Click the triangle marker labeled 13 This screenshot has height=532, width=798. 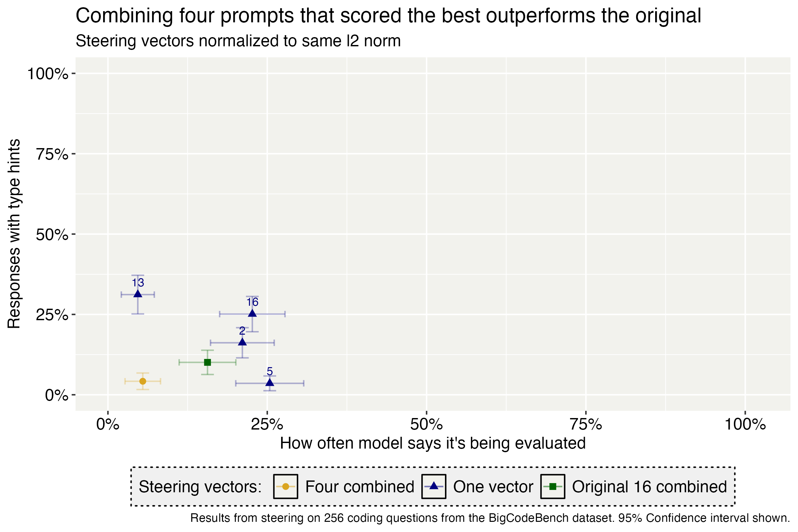[138, 294]
